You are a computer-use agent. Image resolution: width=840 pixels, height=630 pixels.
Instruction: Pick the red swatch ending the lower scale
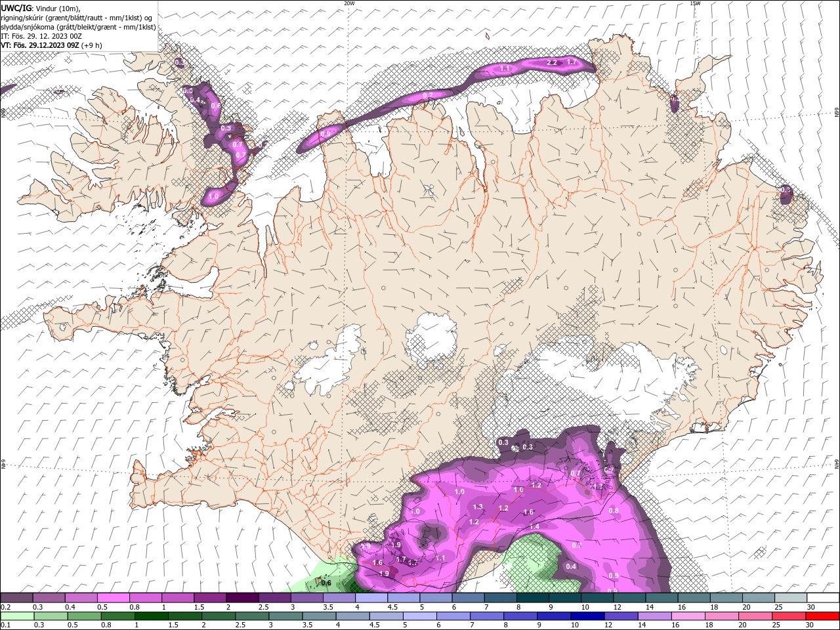[x=822, y=616]
